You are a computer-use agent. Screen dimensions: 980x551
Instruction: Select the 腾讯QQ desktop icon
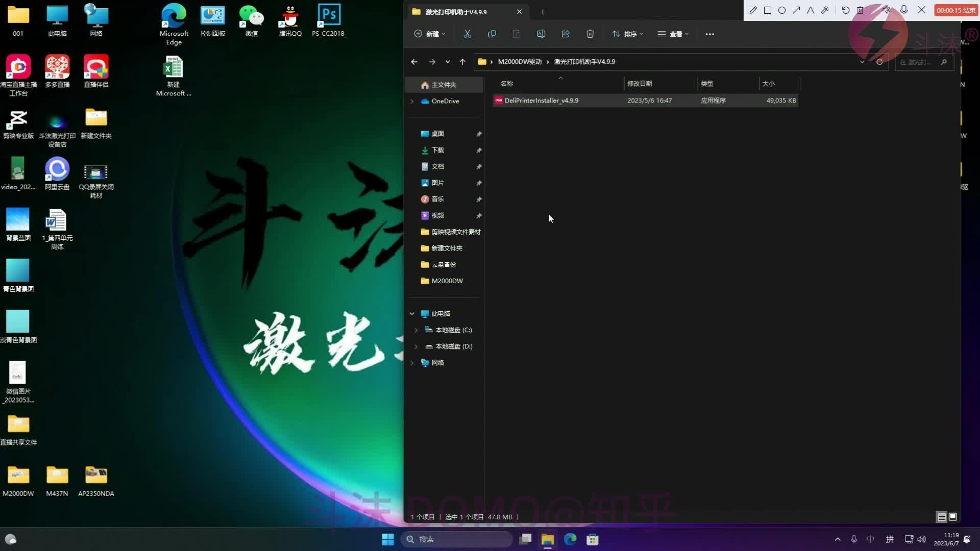tap(290, 20)
